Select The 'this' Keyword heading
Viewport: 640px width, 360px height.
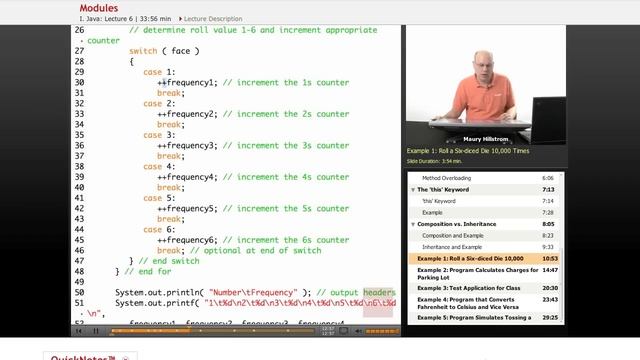point(443,189)
